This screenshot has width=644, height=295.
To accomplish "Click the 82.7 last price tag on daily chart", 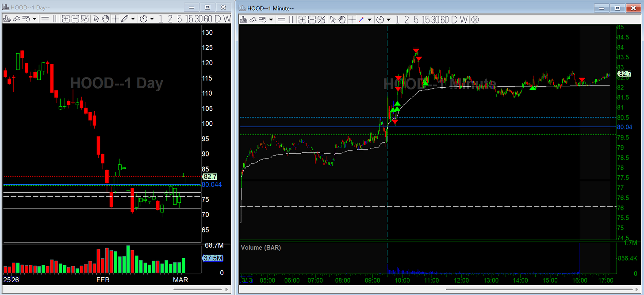I will pyautogui.click(x=209, y=176).
